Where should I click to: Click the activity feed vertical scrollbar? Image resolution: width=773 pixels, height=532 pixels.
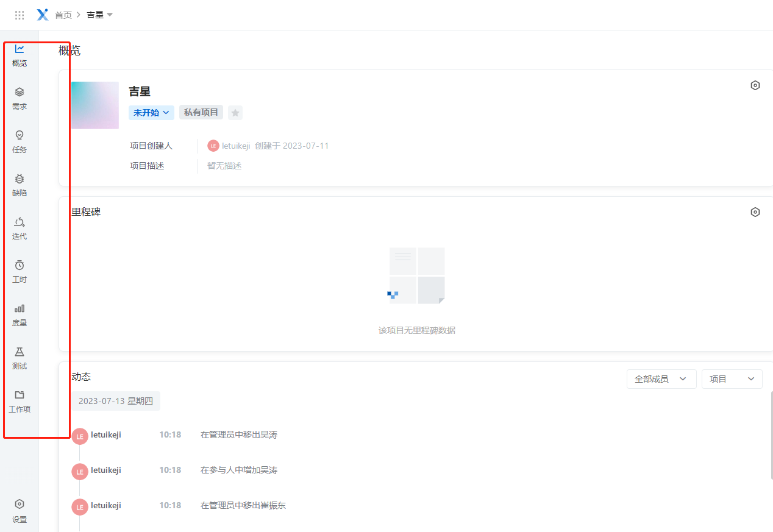pos(771,435)
